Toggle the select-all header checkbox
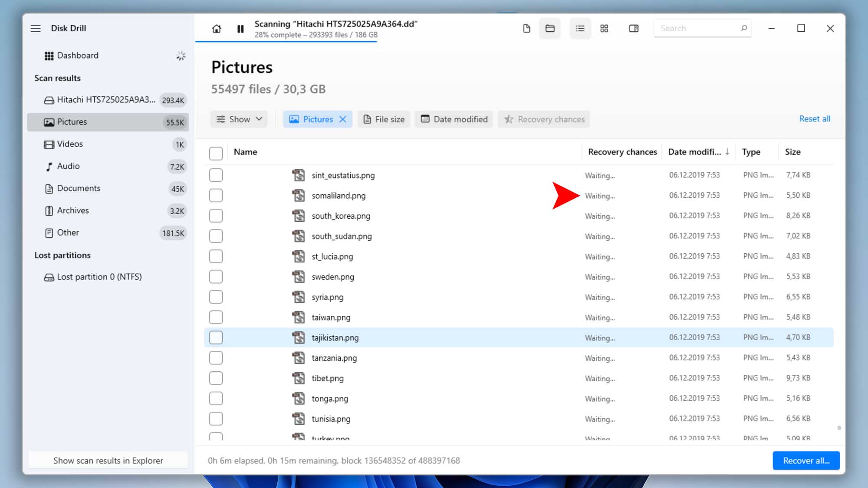 [x=216, y=153]
